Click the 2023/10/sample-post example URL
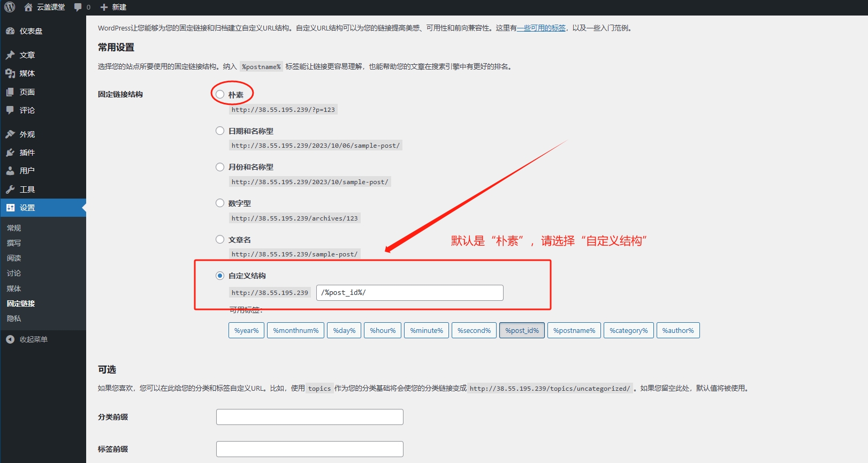This screenshot has width=868, height=463. click(x=310, y=182)
